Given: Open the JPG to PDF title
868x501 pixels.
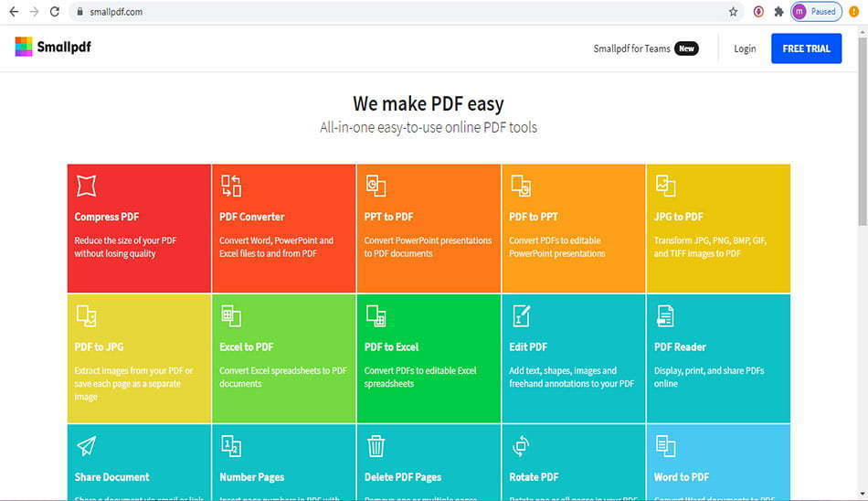Looking at the screenshot, I should (x=679, y=217).
